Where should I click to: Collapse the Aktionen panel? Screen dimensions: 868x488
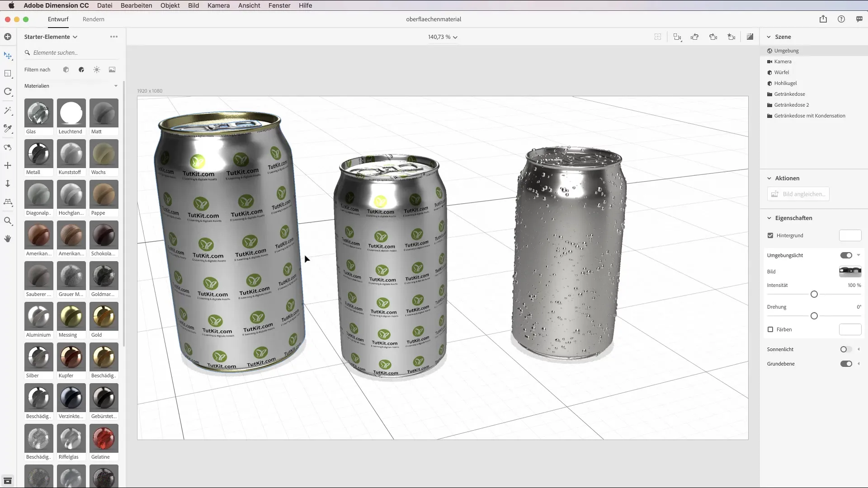769,178
